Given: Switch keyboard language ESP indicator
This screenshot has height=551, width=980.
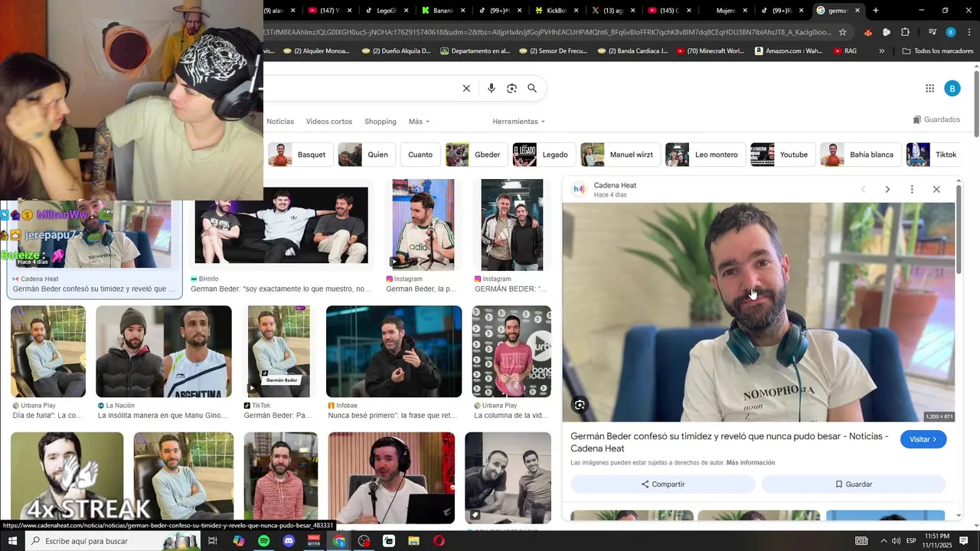Looking at the screenshot, I should [911, 541].
